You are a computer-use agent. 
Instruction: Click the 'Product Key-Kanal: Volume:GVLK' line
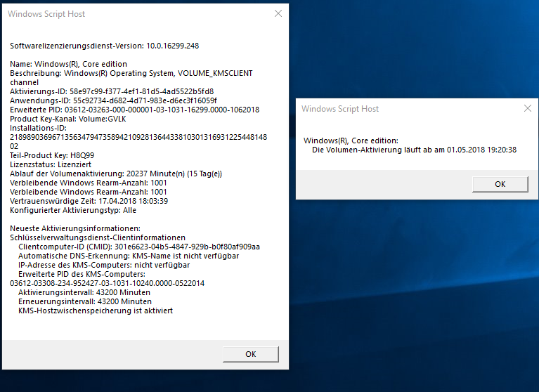click(67, 119)
